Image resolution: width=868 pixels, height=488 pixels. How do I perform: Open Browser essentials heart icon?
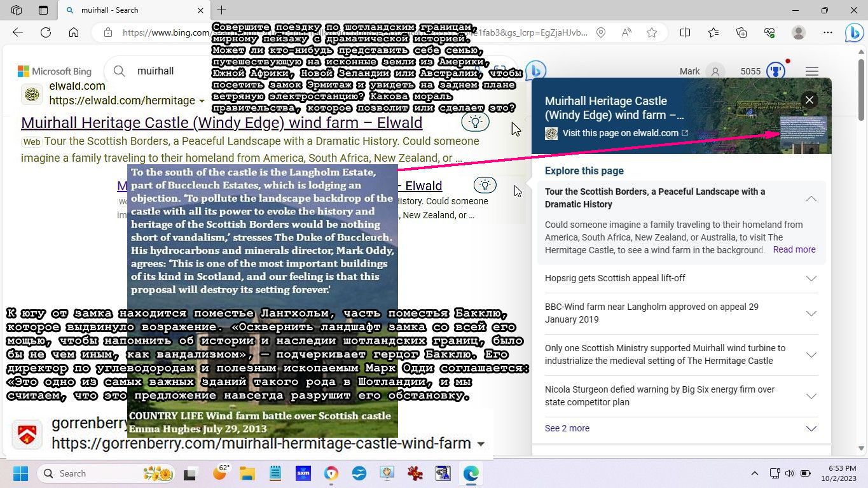[769, 32]
